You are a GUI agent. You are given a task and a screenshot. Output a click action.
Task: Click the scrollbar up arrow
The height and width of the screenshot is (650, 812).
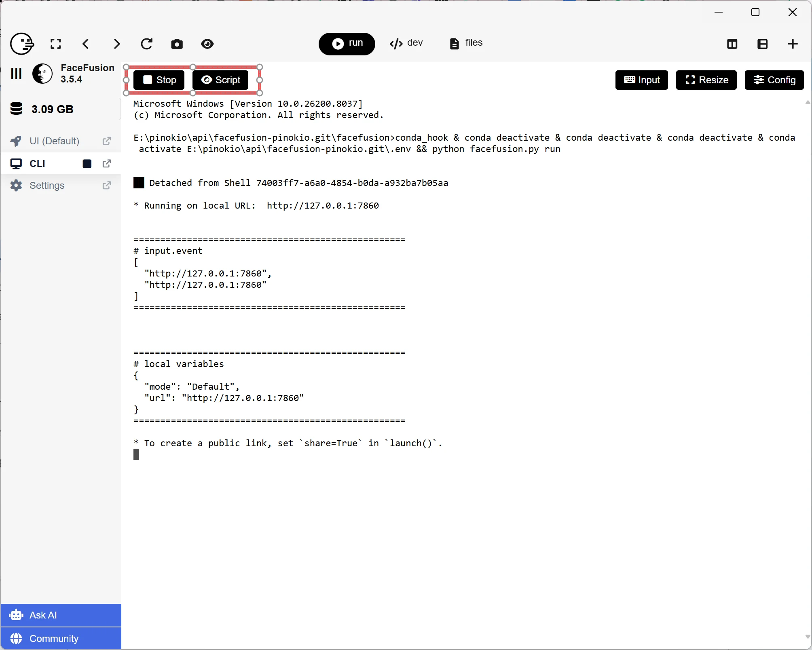pos(808,103)
